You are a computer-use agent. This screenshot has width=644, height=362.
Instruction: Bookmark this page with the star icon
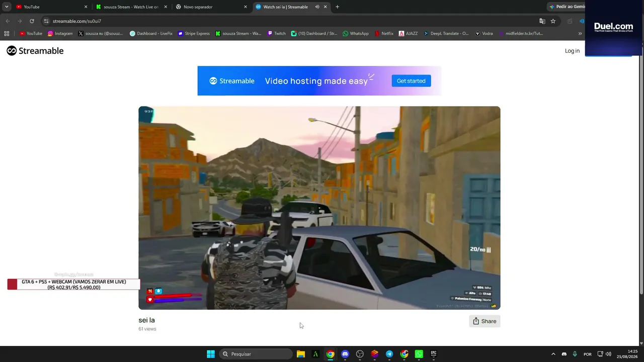pyautogui.click(x=553, y=21)
